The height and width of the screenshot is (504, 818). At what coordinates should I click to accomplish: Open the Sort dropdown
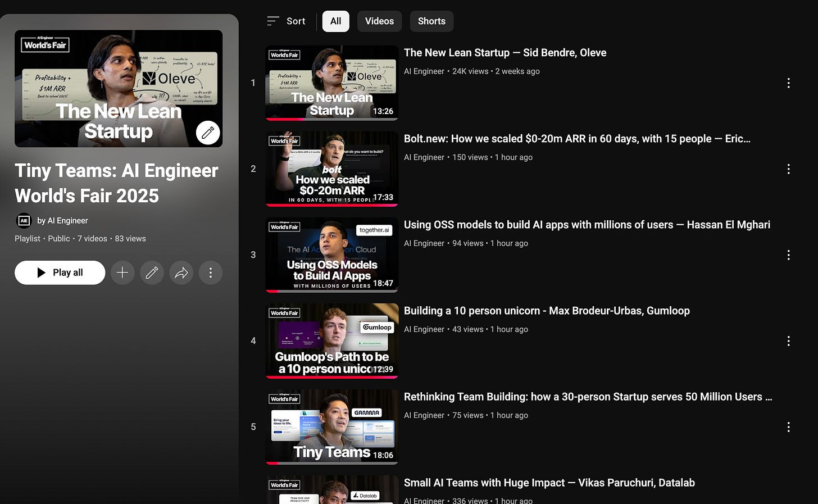click(287, 21)
